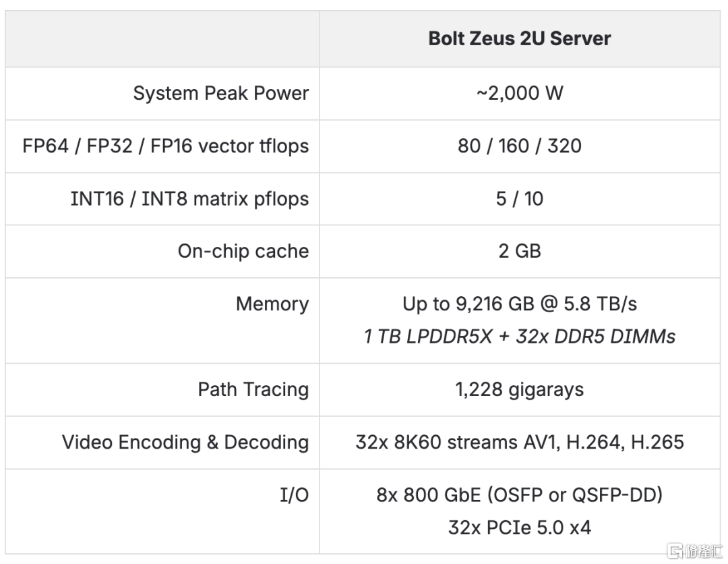Click the ~2,000 W value cell
Screen dimensions: 728x564
coord(519,93)
